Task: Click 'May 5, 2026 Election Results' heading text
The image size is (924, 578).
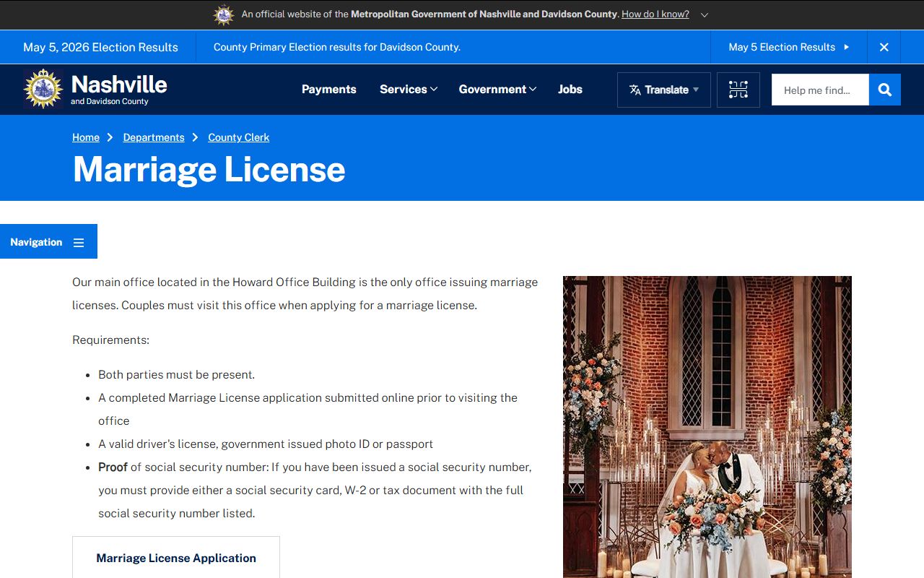Action: (100, 47)
